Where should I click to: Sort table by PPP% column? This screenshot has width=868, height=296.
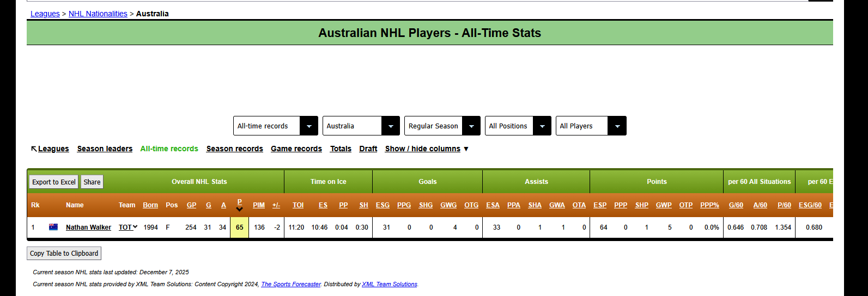tap(709, 205)
